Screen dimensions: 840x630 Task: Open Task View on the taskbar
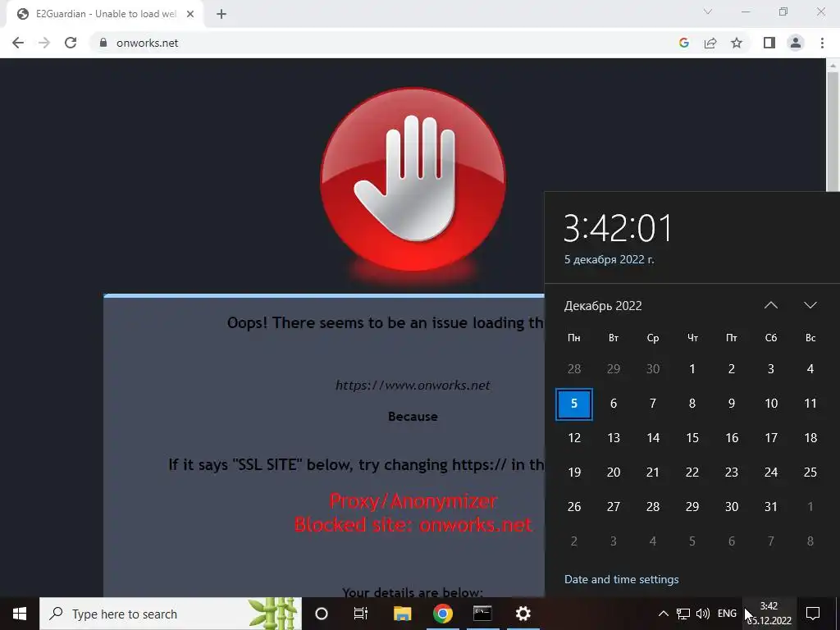(361, 614)
